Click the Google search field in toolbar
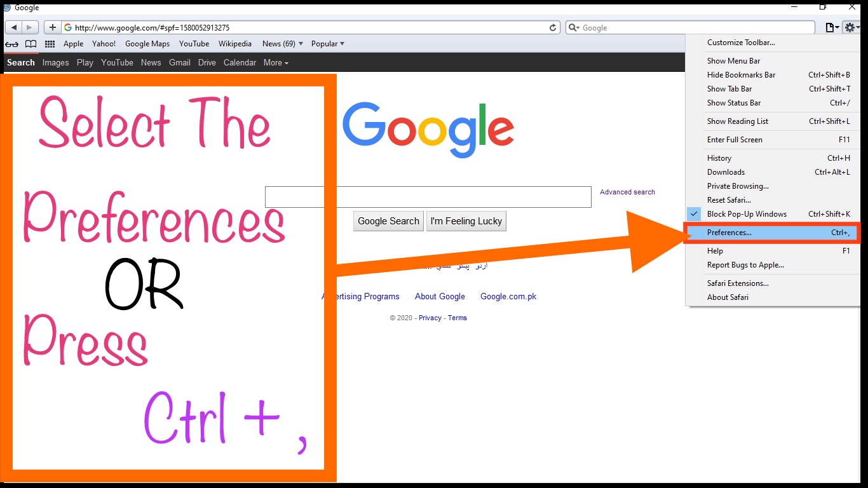 coord(690,28)
